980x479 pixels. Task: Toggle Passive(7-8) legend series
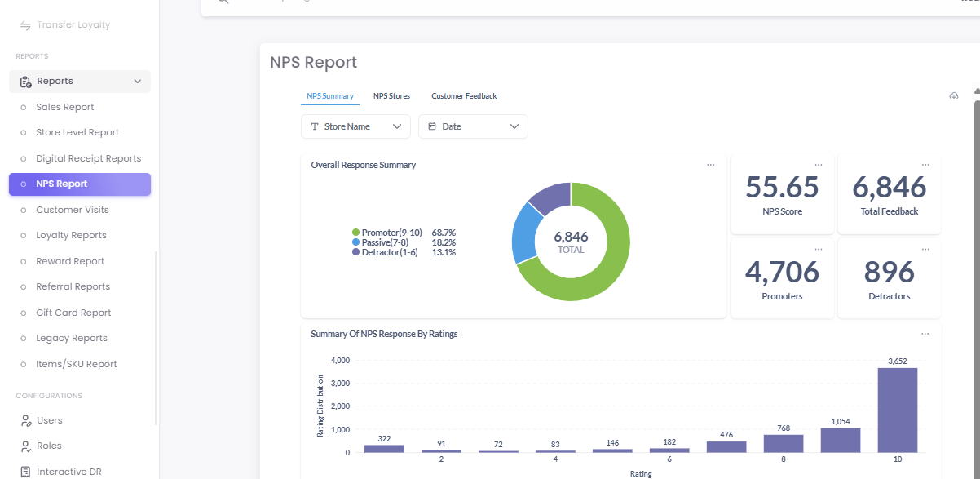pos(384,242)
